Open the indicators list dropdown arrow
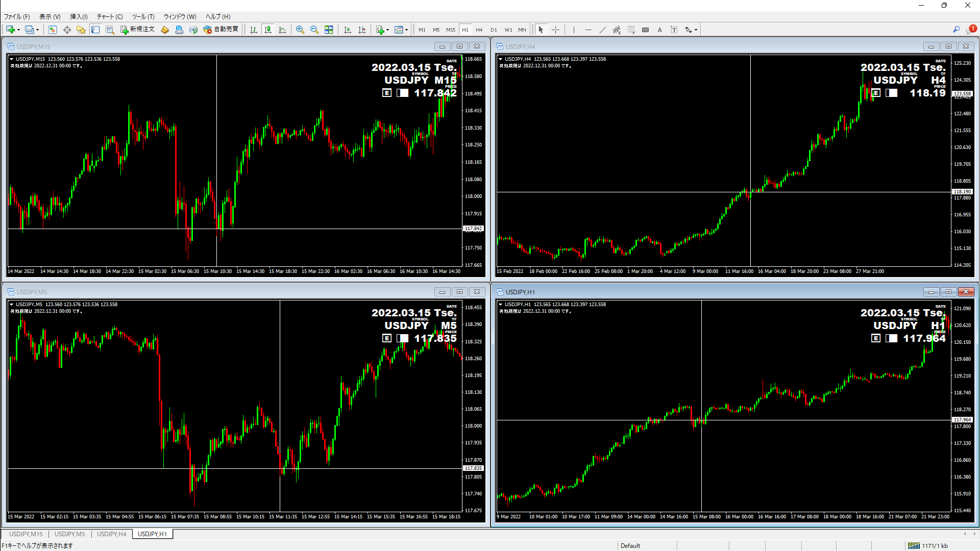 pos(388,30)
